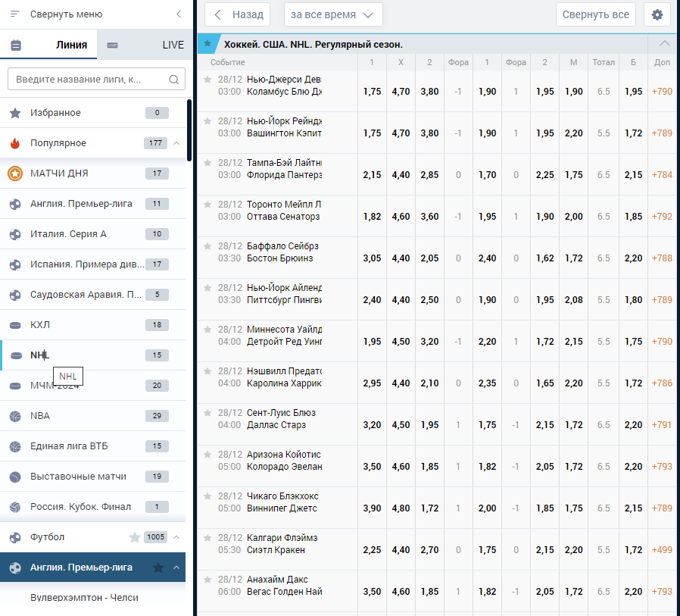Image resolution: width=680 pixels, height=616 pixels.
Task: Select Даллас Старз win odds 1,95
Action: click(x=429, y=425)
